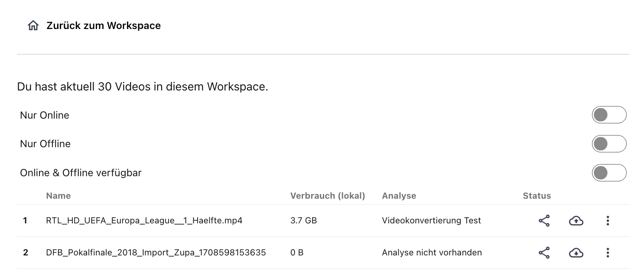This screenshot has height=271, width=644.
Task: Click the Analyse nicht vorhanden text
Action: pyautogui.click(x=432, y=253)
